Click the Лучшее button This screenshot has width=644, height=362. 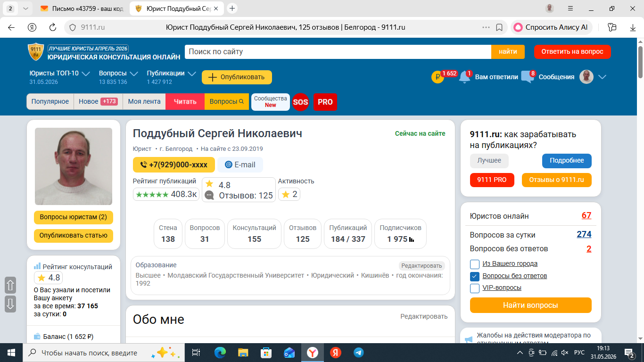489,160
